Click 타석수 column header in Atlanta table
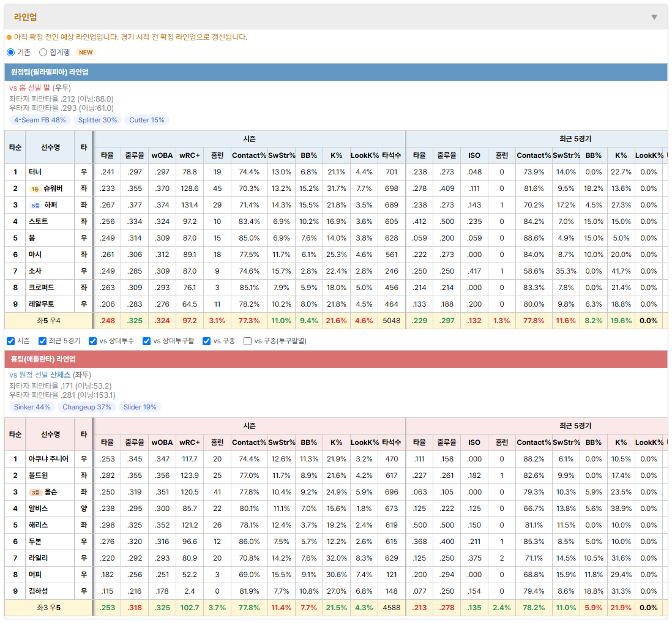The height and width of the screenshot is (623, 672). tap(391, 442)
